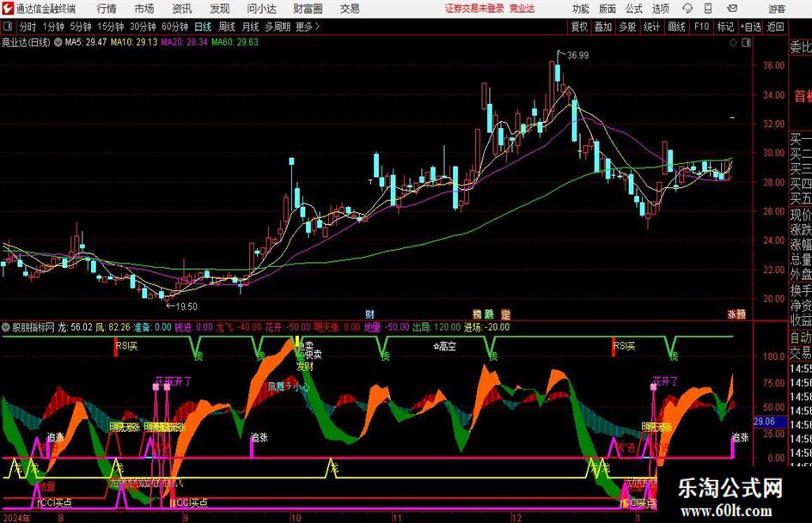Click the 画线 toolbar button

(676, 27)
